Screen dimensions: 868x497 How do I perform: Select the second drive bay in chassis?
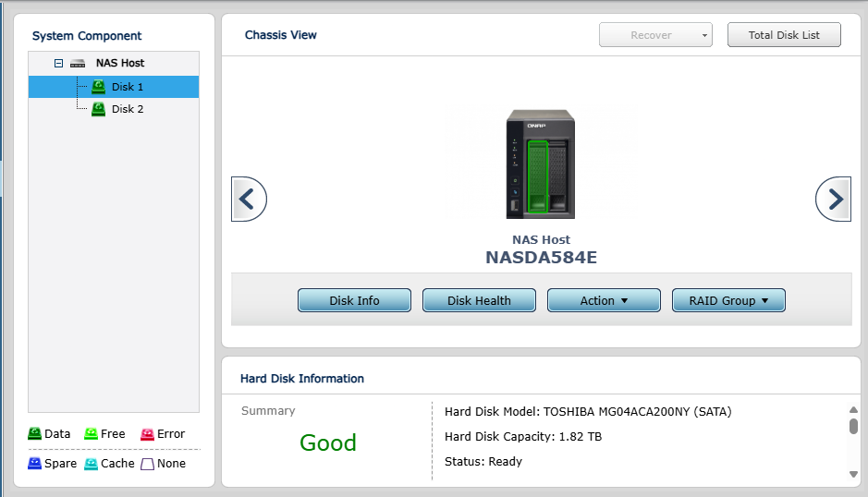tap(557, 176)
